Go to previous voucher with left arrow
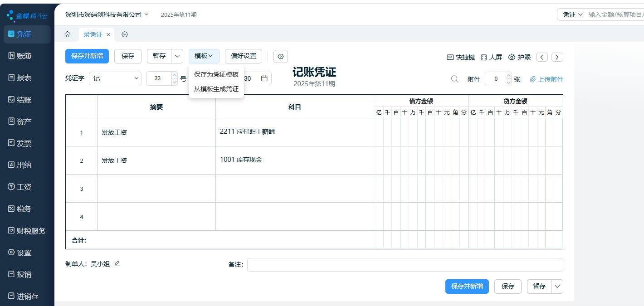644x306 pixels. [x=542, y=57]
